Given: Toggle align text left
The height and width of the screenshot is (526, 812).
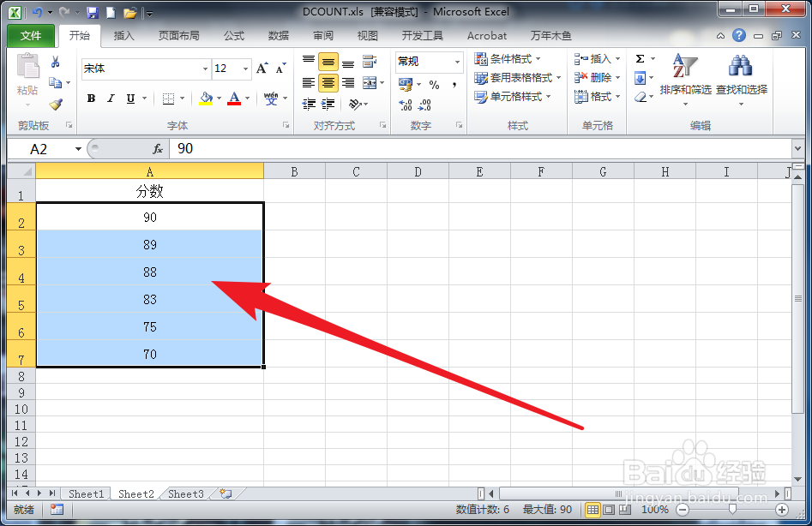Looking at the screenshot, I should click(x=309, y=83).
